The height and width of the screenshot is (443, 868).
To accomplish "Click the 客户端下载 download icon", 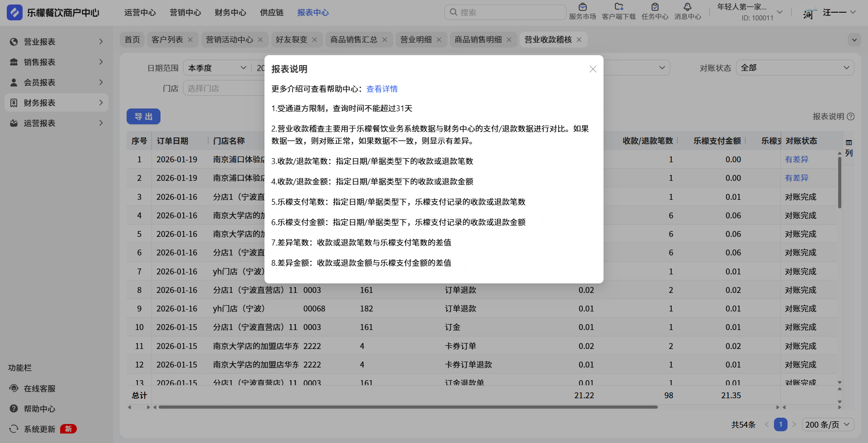I will (618, 7).
